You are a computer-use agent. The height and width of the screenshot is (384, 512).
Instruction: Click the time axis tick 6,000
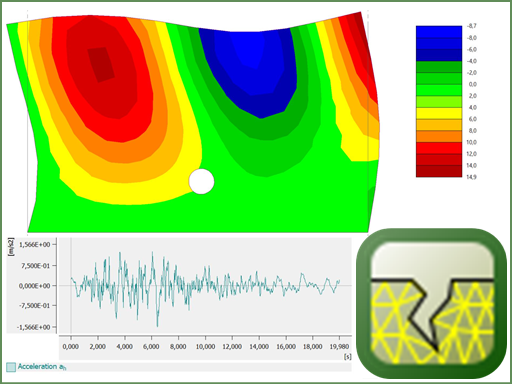[151, 347]
